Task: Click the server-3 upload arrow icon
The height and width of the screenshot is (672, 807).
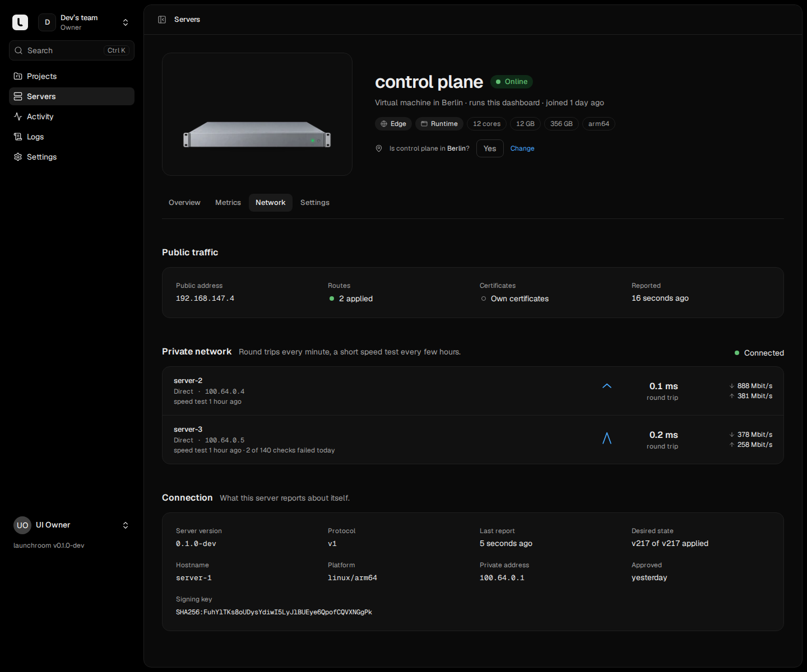Action: 732,445
